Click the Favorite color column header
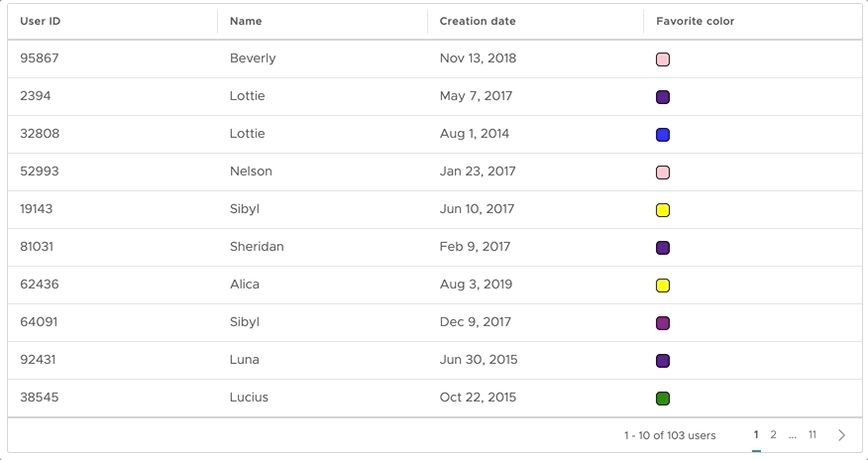 coord(695,21)
